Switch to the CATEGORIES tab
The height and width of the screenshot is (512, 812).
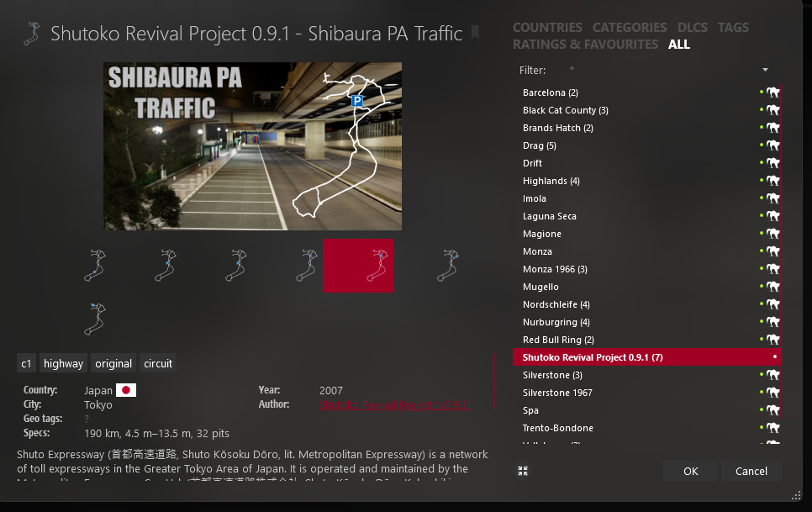pos(630,28)
